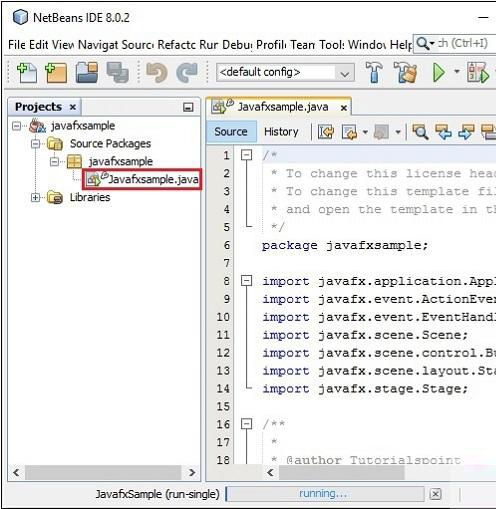Click Find Next Occurrence arrow icon
The height and width of the screenshot is (509, 496).
pyautogui.click(x=466, y=132)
